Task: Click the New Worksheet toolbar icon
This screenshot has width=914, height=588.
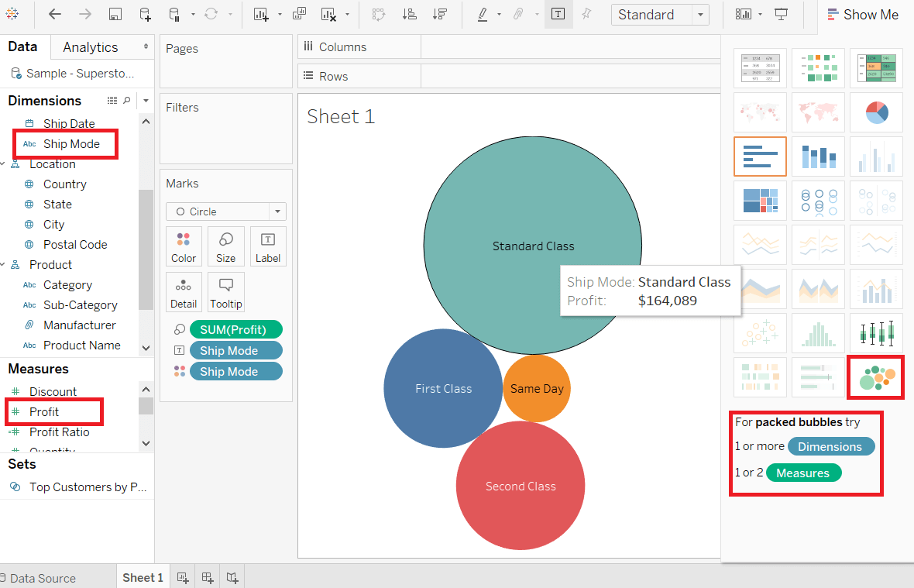Action: pos(261,14)
